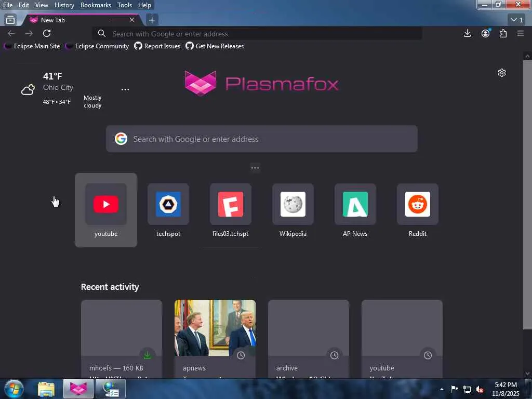
Task: Select the New Tab tab
Action: pyautogui.click(x=82, y=20)
